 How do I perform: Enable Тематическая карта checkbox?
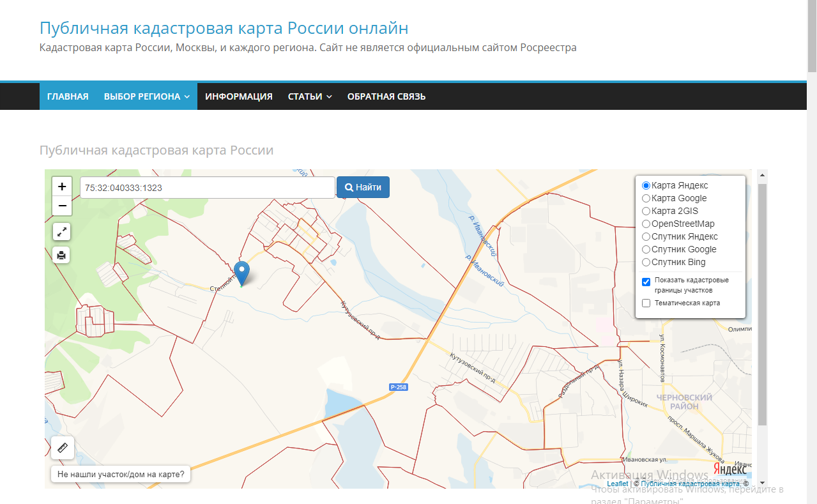click(x=646, y=303)
